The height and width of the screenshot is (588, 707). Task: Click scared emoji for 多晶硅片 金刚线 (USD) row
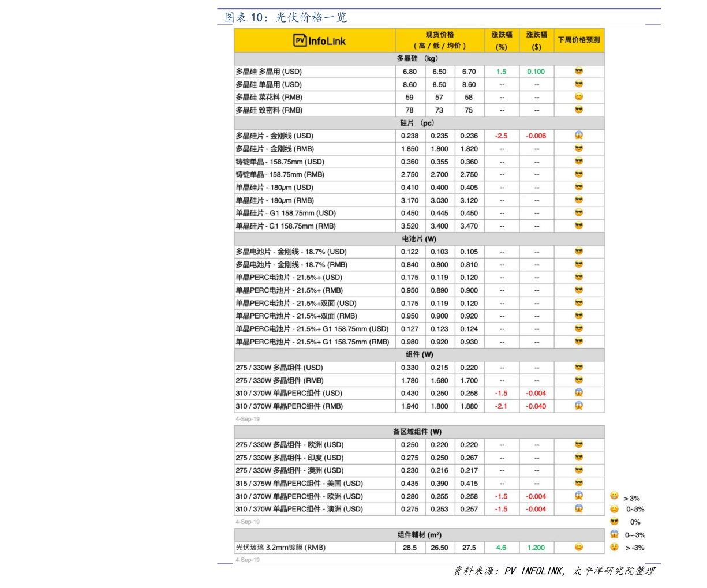(579, 135)
